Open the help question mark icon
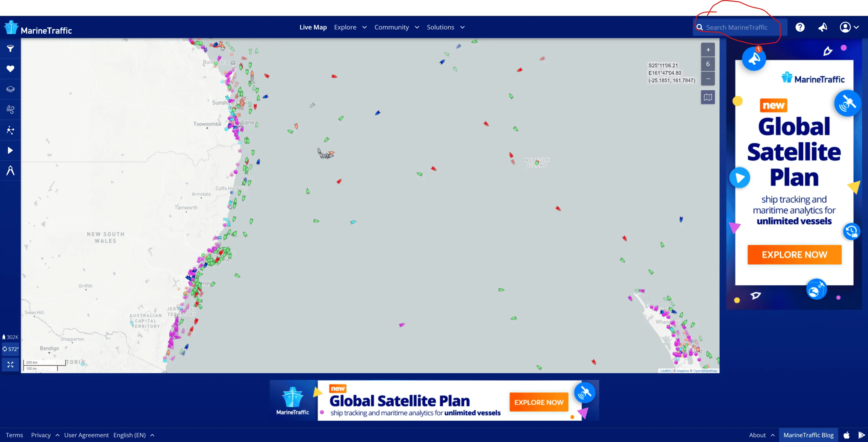 (800, 27)
